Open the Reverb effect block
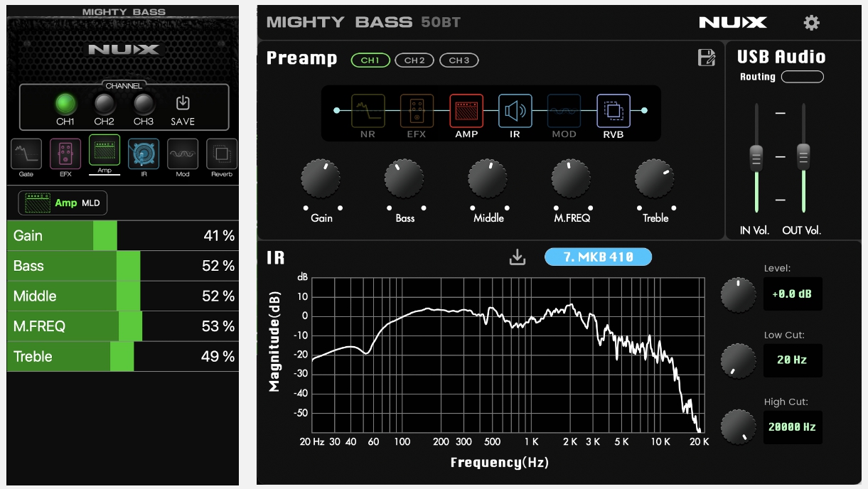 point(222,154)
